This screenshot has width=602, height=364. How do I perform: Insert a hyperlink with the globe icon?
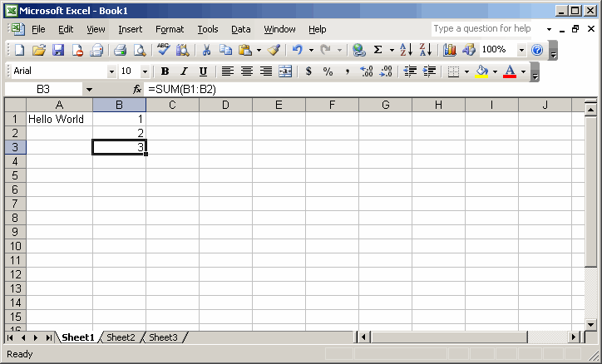(358, 50)
